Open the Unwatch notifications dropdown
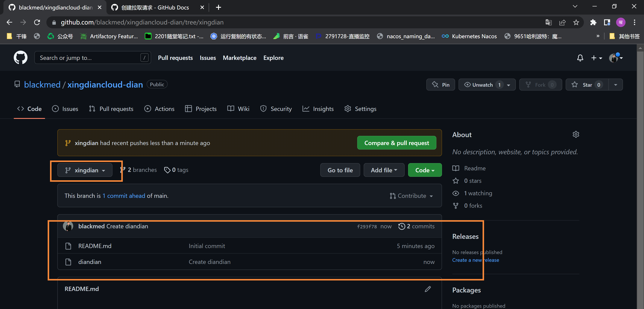This screenshot has height=309, width=644. [x=487, y=85]
